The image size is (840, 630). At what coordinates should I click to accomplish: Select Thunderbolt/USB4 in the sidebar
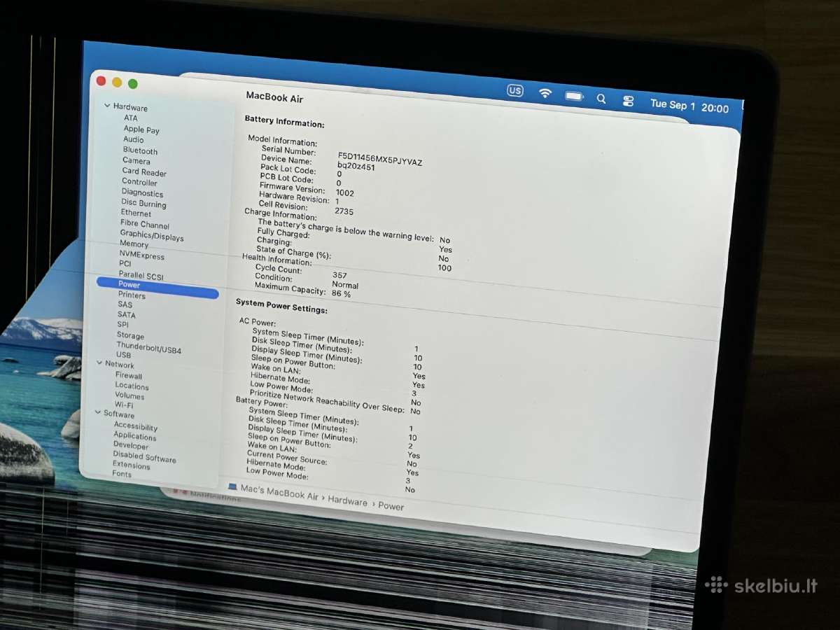[x=148, y=347]
